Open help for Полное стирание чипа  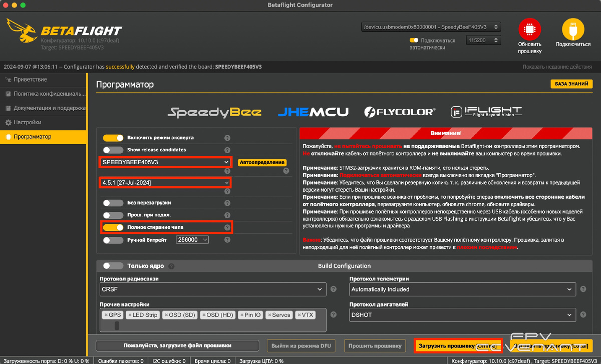(227, 227)
